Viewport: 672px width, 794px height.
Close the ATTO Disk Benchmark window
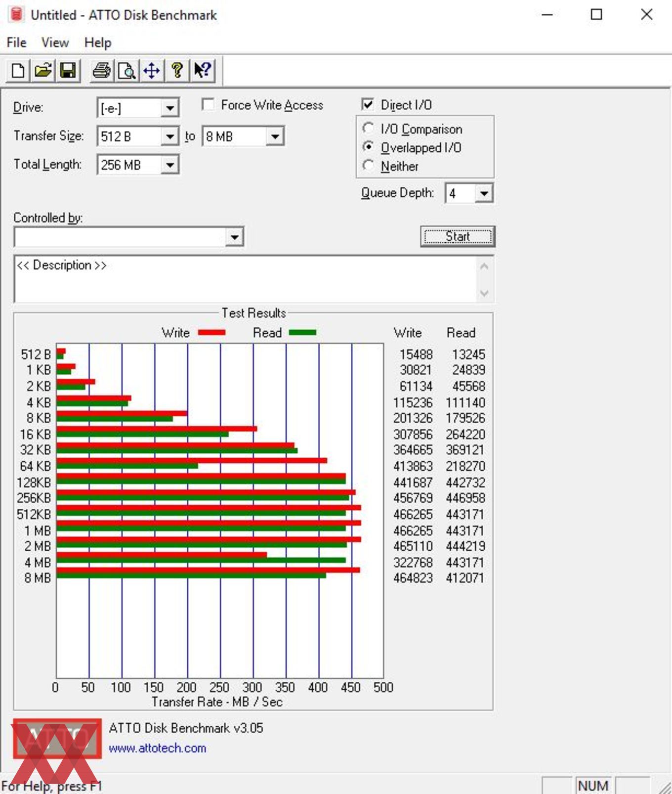pos(646,14)
